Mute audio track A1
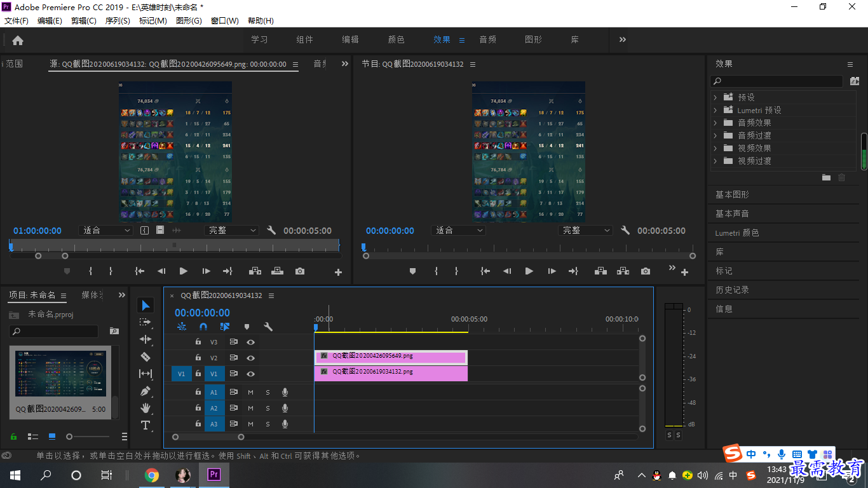868x488 pixels. [250, 392]
